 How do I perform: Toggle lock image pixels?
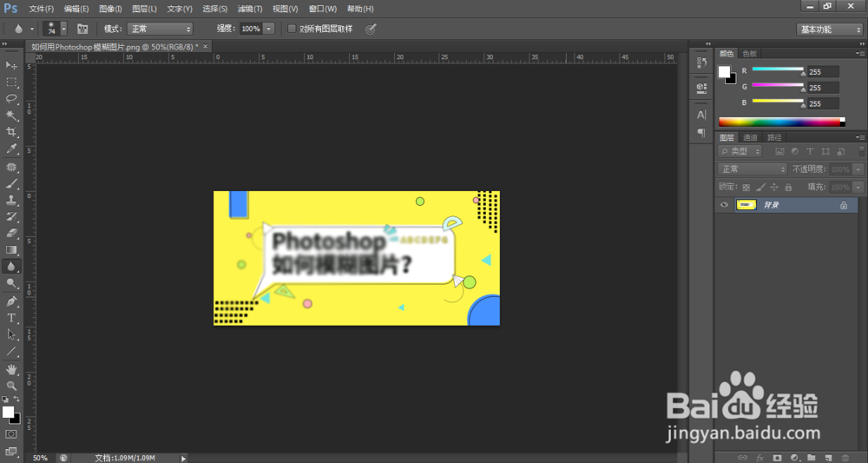(760, 187)
